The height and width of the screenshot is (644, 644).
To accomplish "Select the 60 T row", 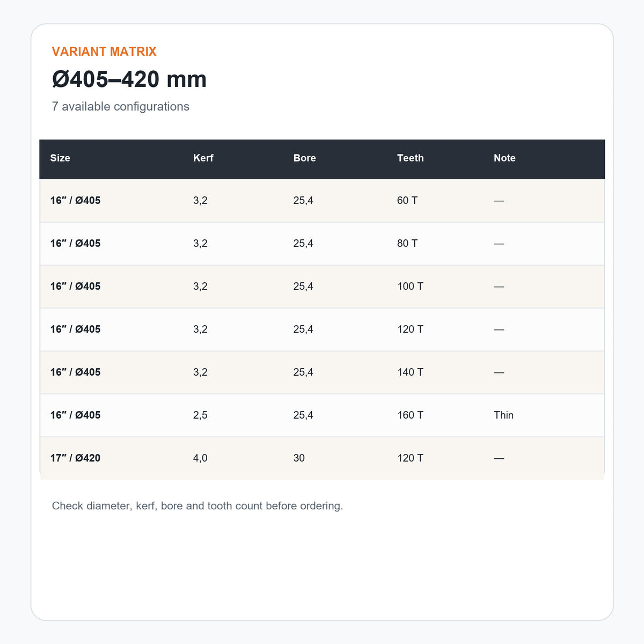I will (x=322, y=201).
